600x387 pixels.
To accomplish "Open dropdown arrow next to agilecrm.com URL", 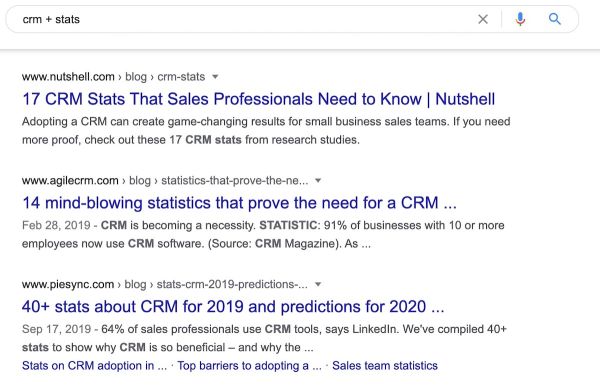I will click(x=318, y=180).
